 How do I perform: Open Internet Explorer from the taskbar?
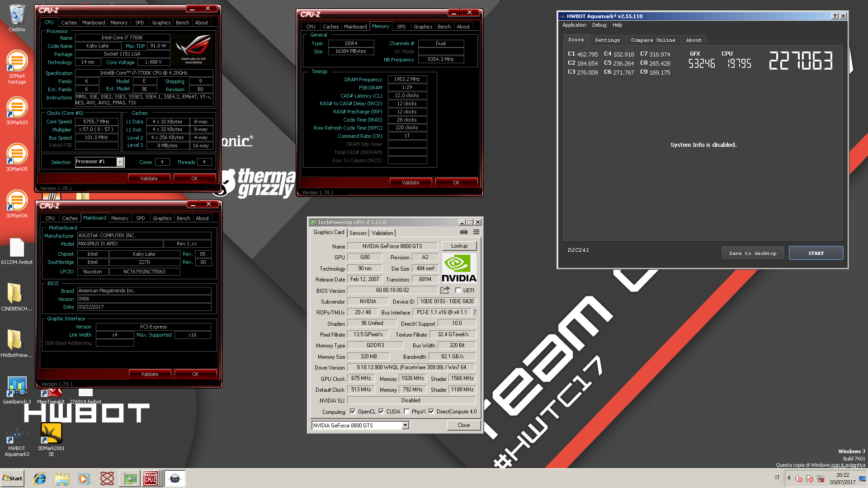40,479
